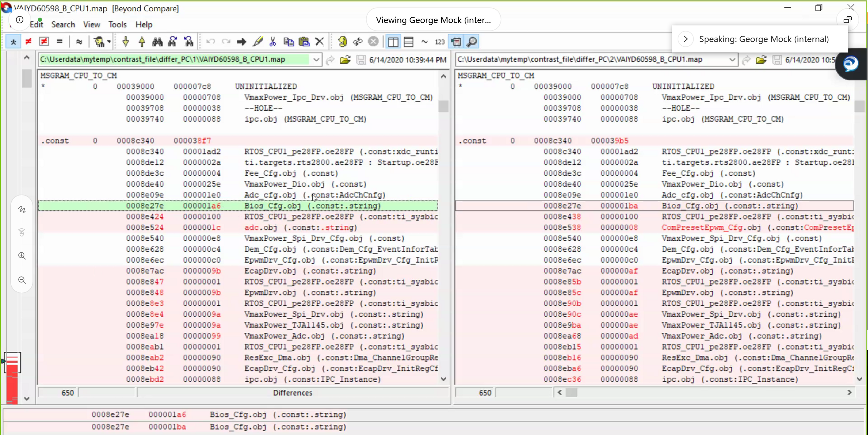Click the info circle meeting icon
This screenshot has height=435, width=868.
pyautogui.click(x=20, y=20)
